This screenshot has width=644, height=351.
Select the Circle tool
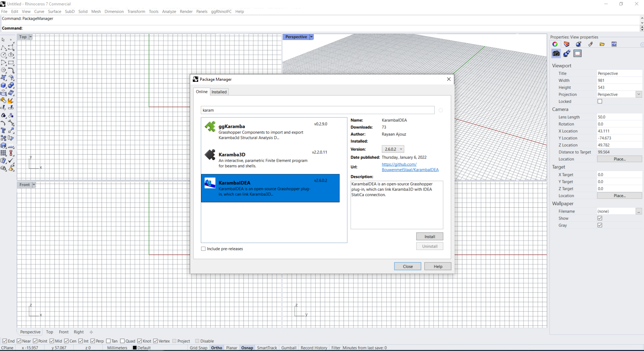[x=3, y=55]
